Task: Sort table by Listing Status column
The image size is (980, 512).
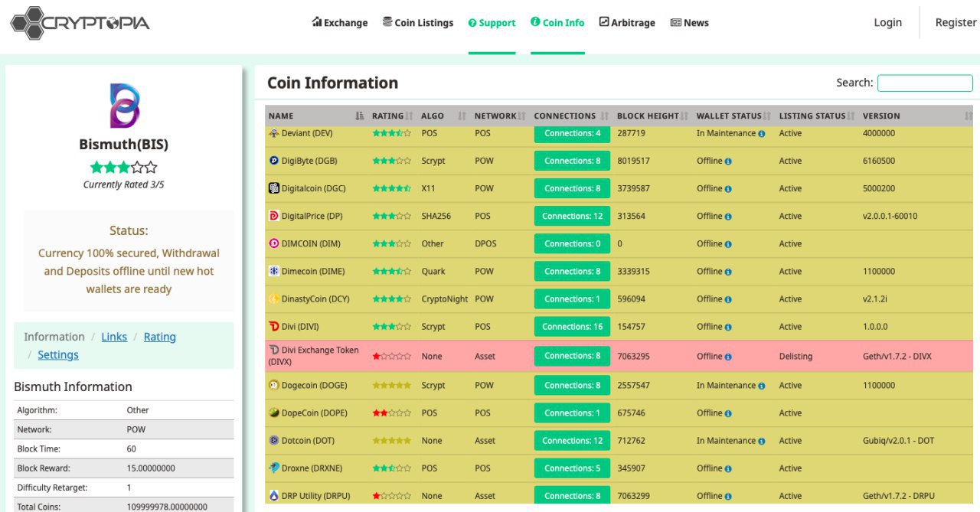Action: (x=818, y=116)
